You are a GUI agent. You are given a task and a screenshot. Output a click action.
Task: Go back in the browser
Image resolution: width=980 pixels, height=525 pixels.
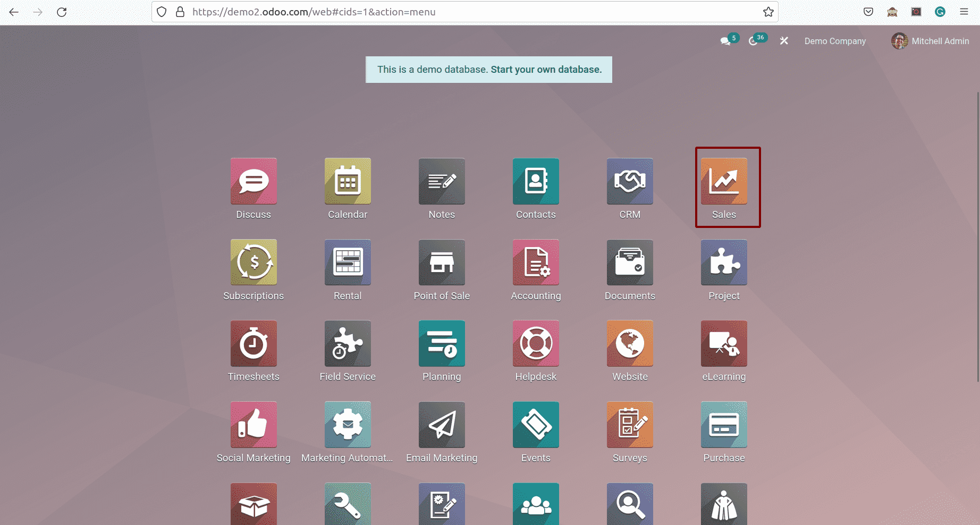tap(14, 12)
